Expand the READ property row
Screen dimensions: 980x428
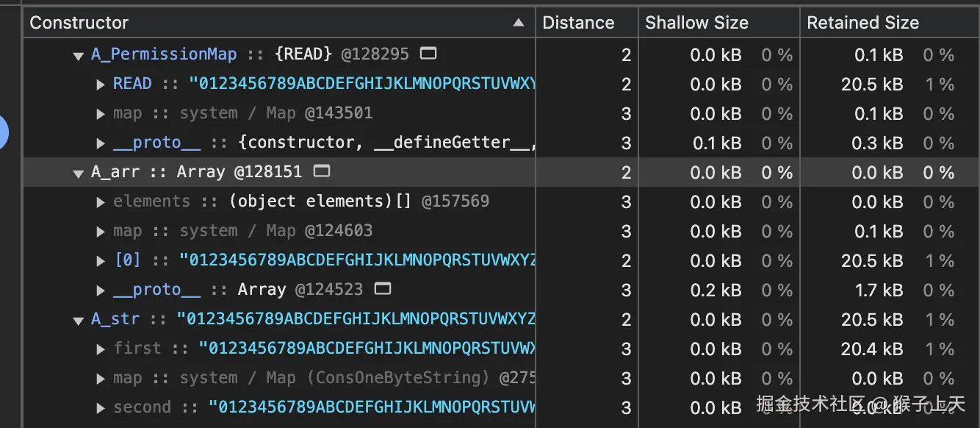point(101,84)
